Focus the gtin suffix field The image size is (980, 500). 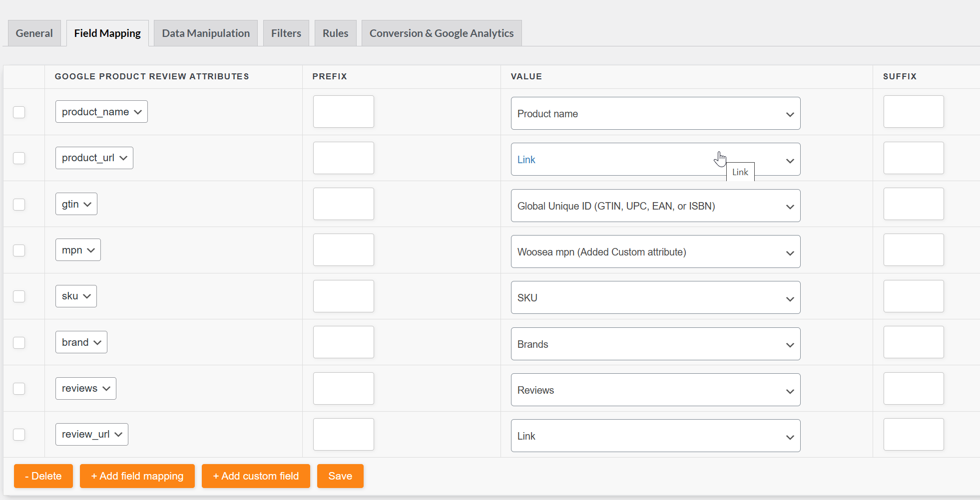(x=914, y=204)
